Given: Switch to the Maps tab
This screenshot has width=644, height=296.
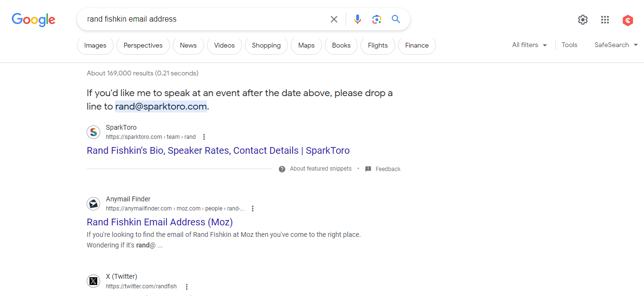Looking at the screenshot, I should (306, 46).
